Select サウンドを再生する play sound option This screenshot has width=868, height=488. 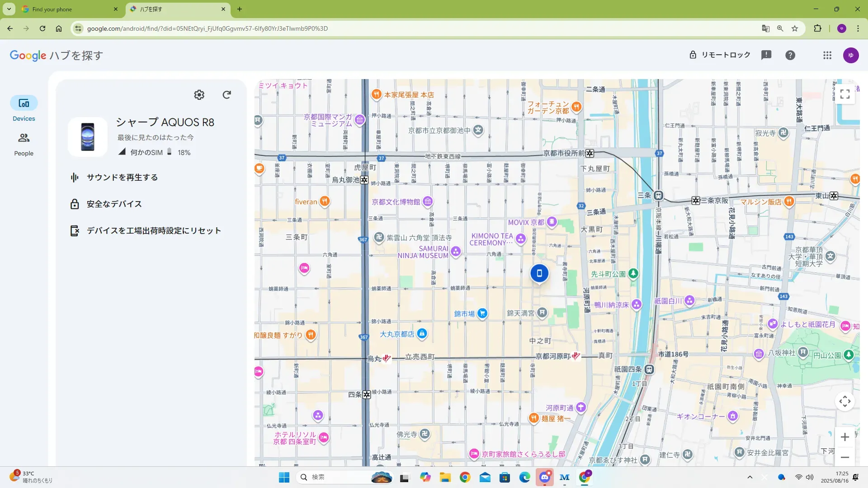pyautogui.click(x=122, y=178)
